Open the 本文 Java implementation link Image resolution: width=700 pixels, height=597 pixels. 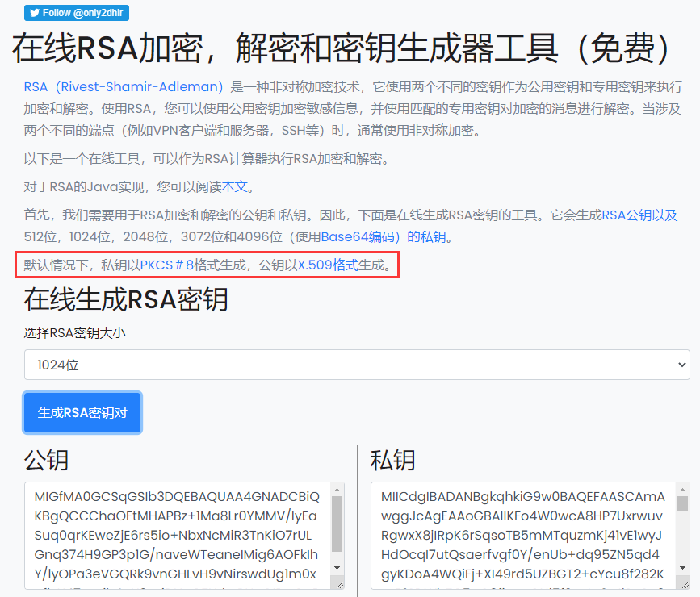[235, 186]
